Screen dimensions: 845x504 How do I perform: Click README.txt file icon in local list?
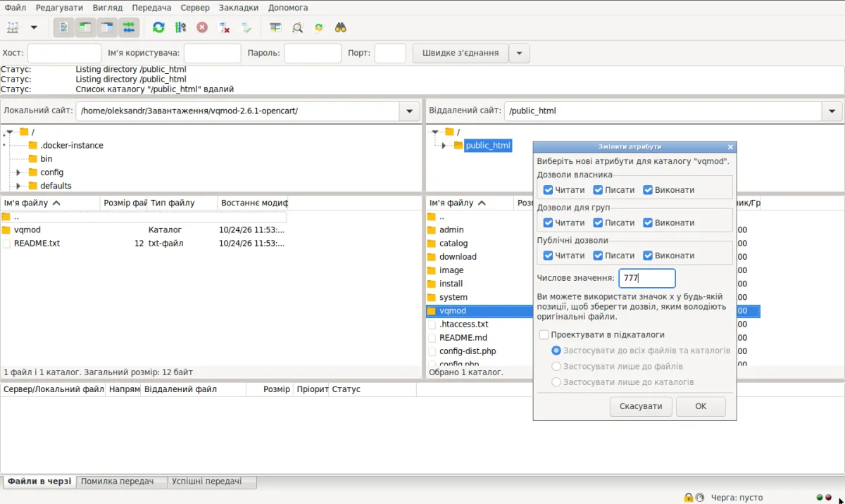pos(6,243)
